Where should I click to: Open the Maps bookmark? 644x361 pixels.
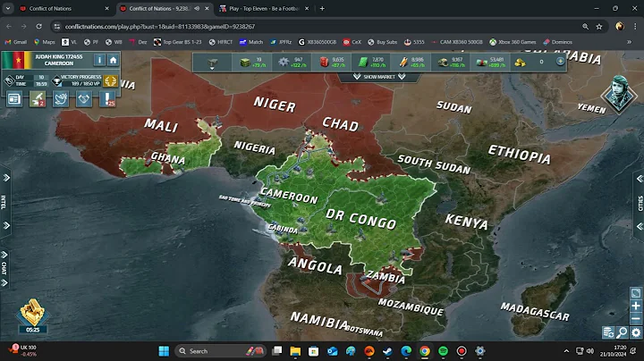(45, 42)
